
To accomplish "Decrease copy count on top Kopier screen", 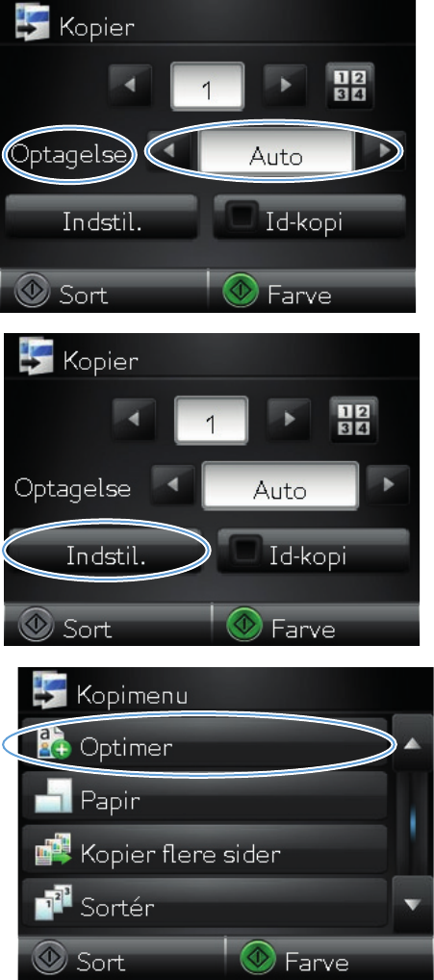I will 130,86.
